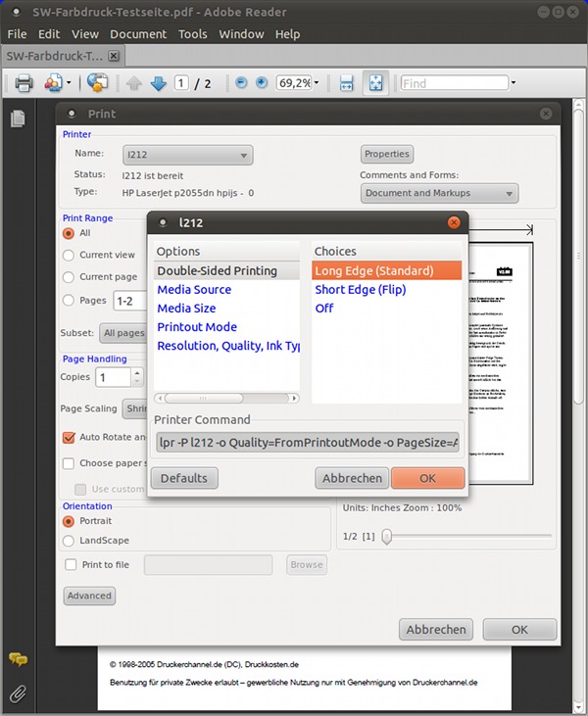Screen dimensions: 588x716
Task: Click the Properties button in Print dialog
Action: (387, 154)
